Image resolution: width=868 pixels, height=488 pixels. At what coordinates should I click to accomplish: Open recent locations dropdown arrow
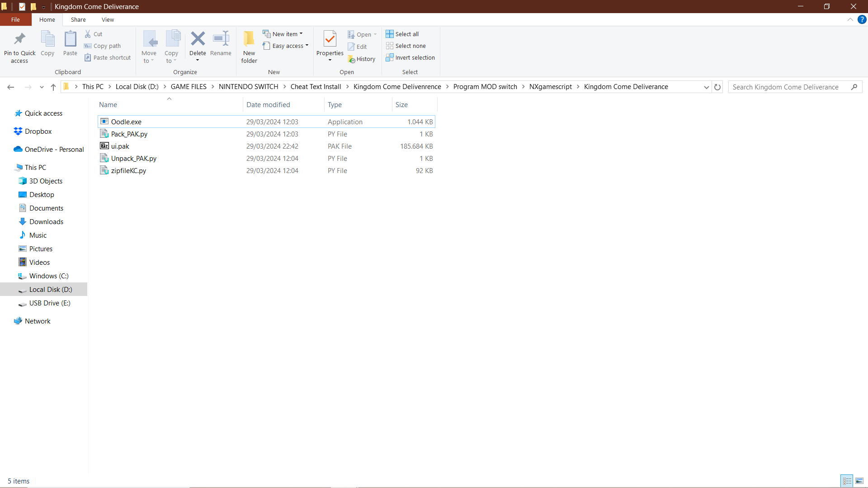(x=42, y=87)
